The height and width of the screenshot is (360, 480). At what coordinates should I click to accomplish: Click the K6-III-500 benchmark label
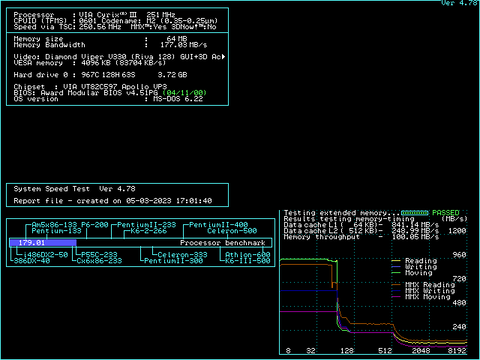tap(248, 261)
